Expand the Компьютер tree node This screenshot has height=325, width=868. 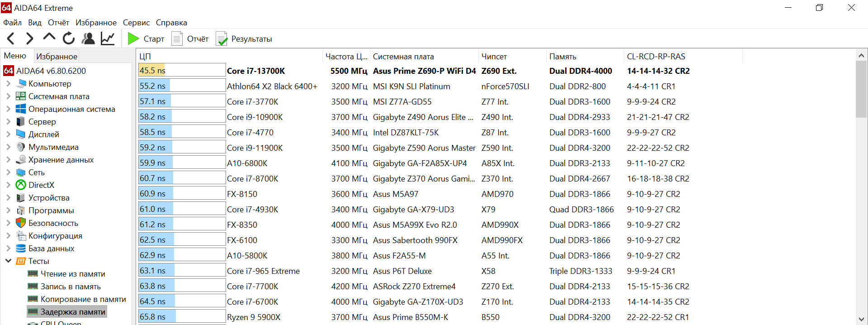tap(8, 84)
